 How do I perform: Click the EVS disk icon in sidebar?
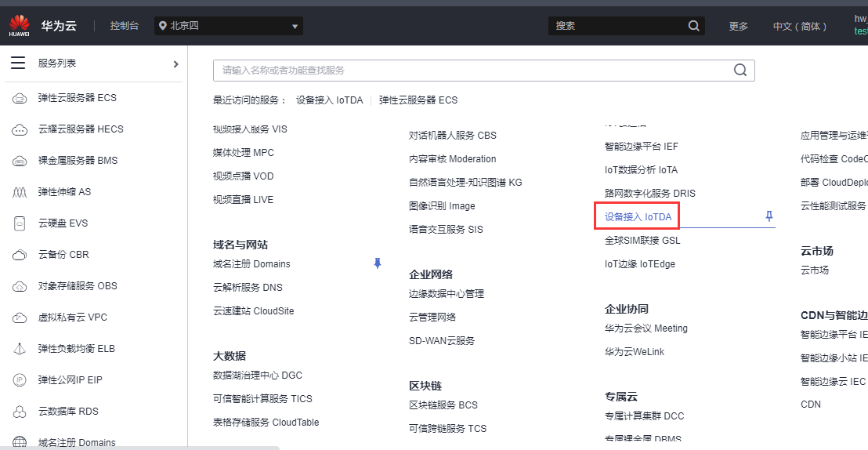coord(20,223)
